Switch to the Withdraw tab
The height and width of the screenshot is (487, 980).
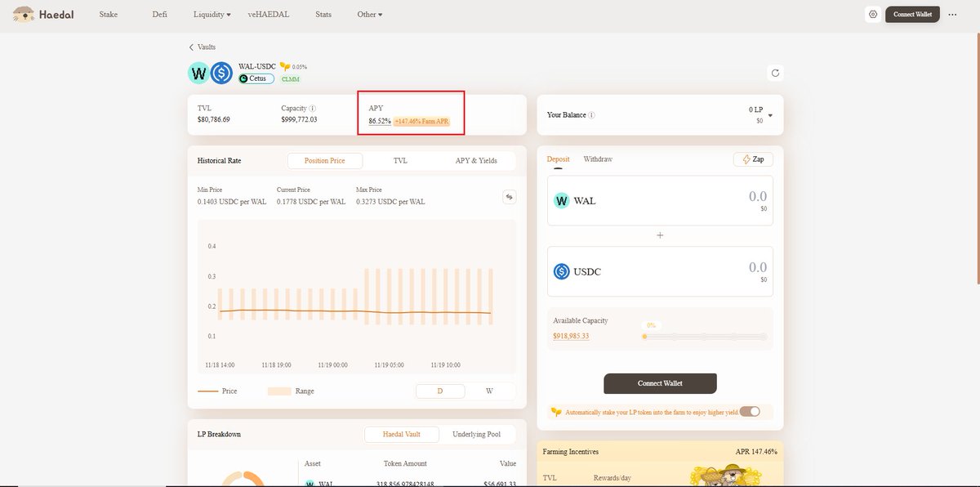[x=598, y=159]
